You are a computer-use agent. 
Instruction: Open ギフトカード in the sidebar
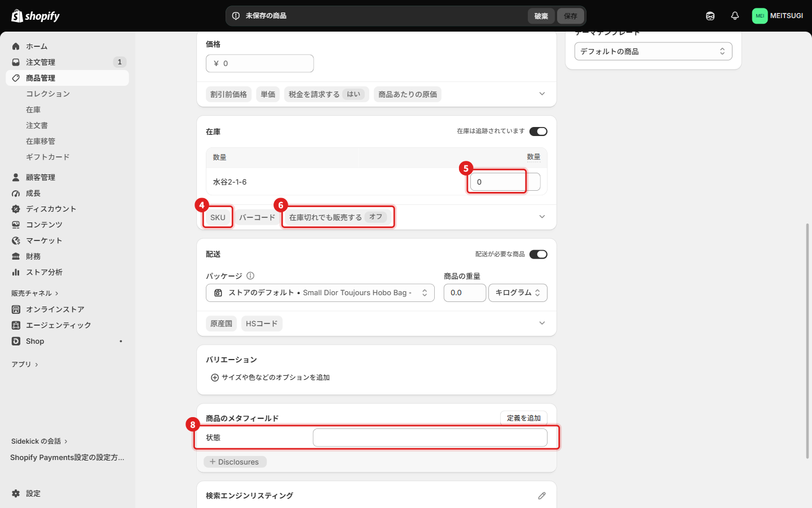48,157
